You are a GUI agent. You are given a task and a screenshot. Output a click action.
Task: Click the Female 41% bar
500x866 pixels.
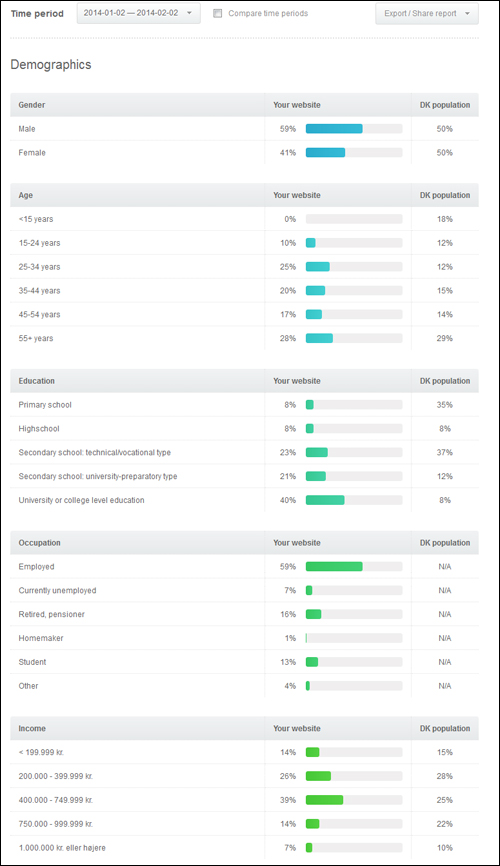pyautogui.click(x=354, y=152)
